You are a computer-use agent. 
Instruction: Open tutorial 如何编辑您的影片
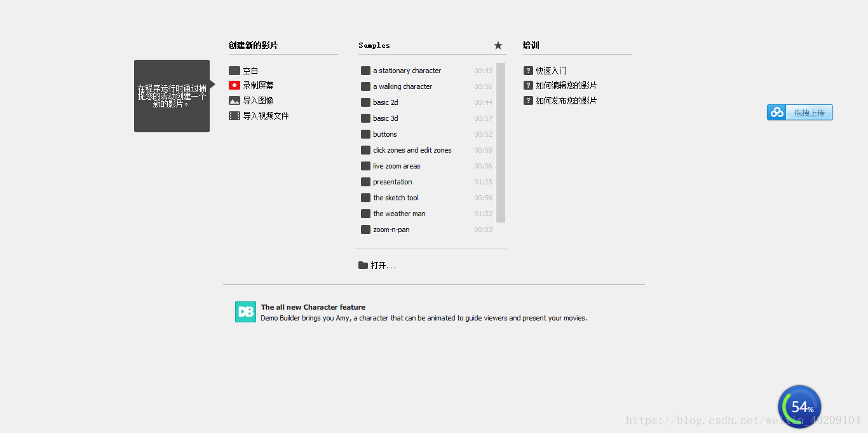click(566, 85)
